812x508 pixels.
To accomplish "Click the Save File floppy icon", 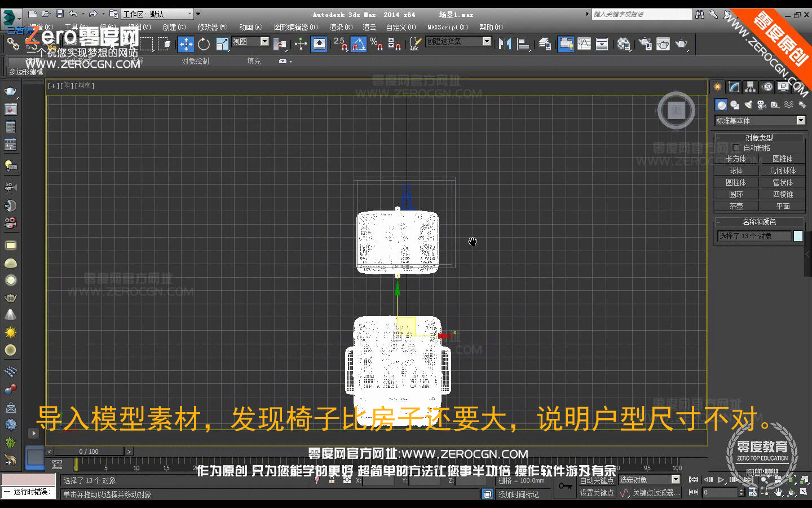I will coord(59,14).
